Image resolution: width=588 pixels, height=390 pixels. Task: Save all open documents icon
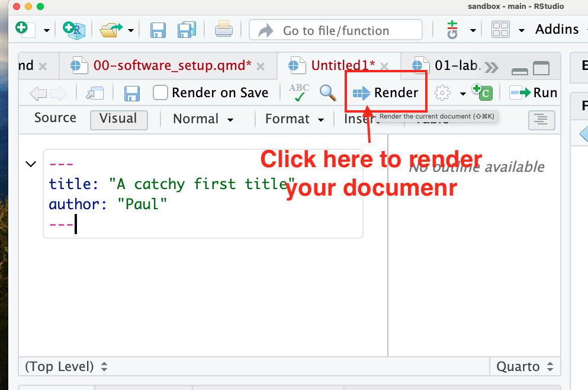click(187, 30)
